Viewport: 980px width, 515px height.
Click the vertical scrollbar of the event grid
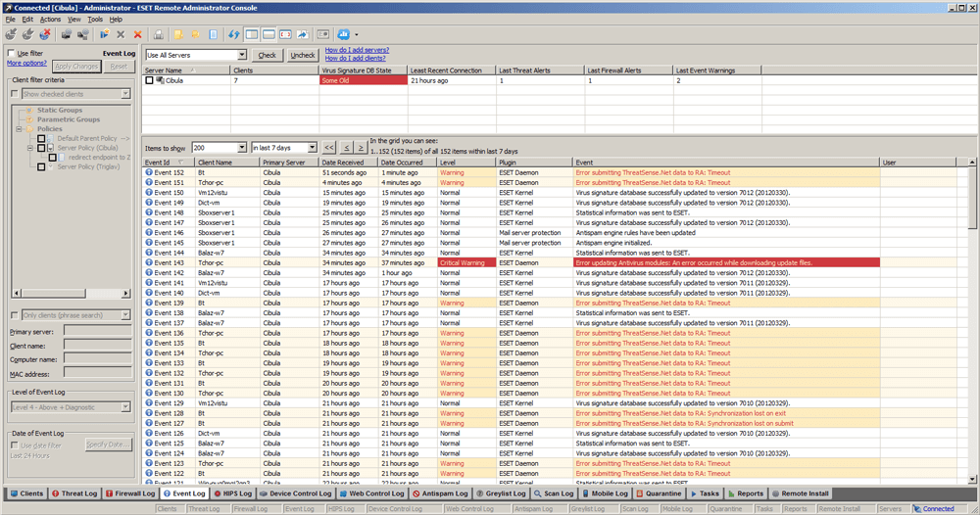point(972,321)
